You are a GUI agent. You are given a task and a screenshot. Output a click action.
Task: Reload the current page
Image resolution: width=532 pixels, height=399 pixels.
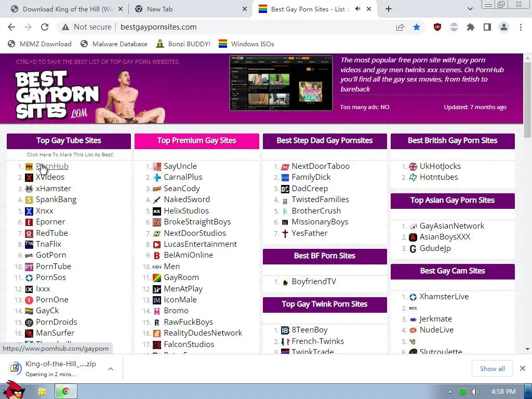pos(45,27)
